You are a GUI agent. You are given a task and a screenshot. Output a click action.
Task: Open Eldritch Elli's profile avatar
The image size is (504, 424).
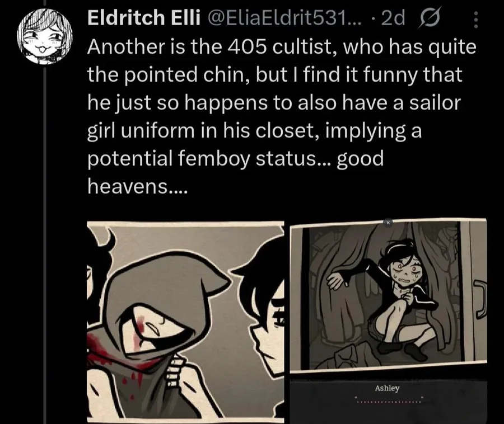point(45,36)
